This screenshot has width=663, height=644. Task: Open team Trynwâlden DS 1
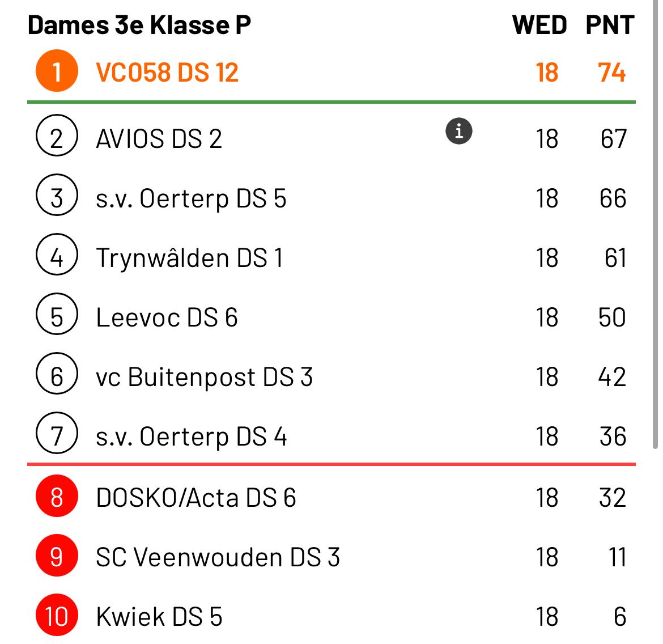(189, 258)
